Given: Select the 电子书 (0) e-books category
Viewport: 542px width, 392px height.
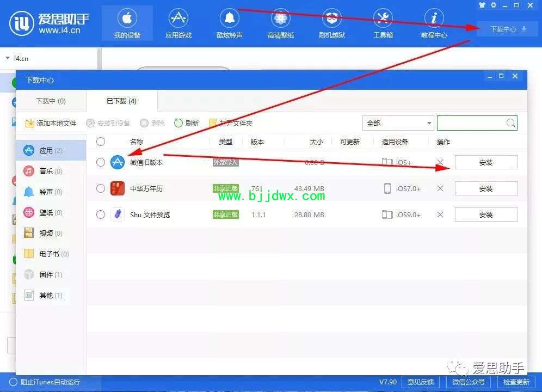Looking at the screenshot, I should pos(51,254).
